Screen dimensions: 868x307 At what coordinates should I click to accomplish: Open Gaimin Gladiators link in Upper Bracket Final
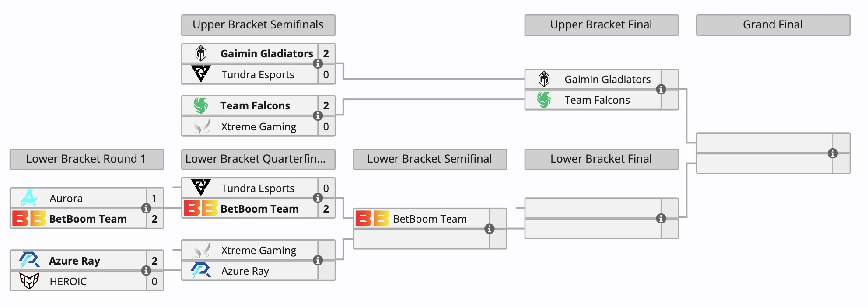(x=607, y=80)
